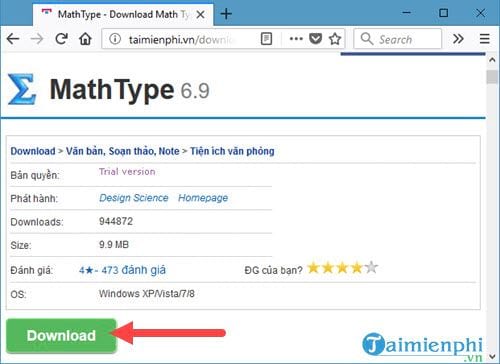Show site information icon in address bar

tap(115, 39)
